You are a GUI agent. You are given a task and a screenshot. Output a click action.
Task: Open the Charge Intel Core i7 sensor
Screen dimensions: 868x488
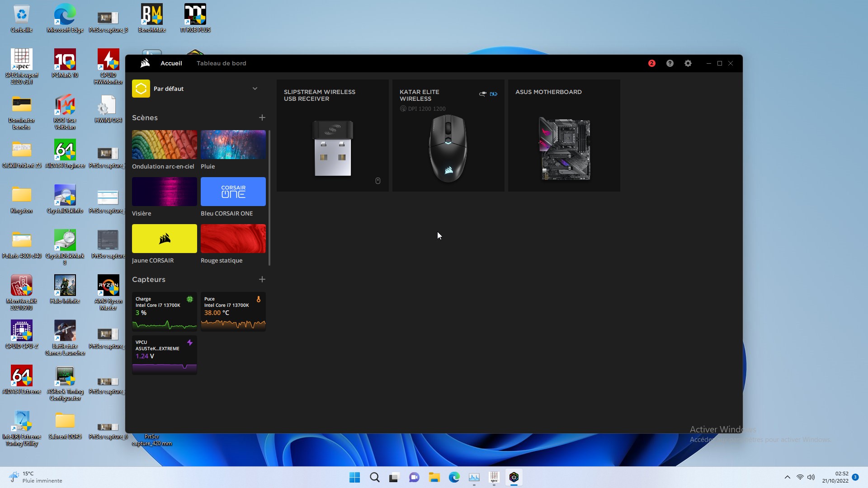click(165, 312)
